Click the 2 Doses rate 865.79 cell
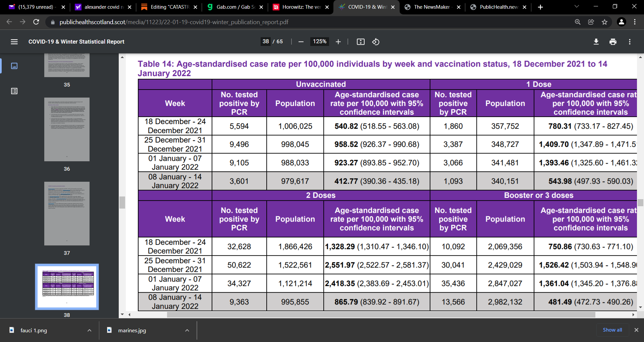The image size is (644, 342). 377,302
